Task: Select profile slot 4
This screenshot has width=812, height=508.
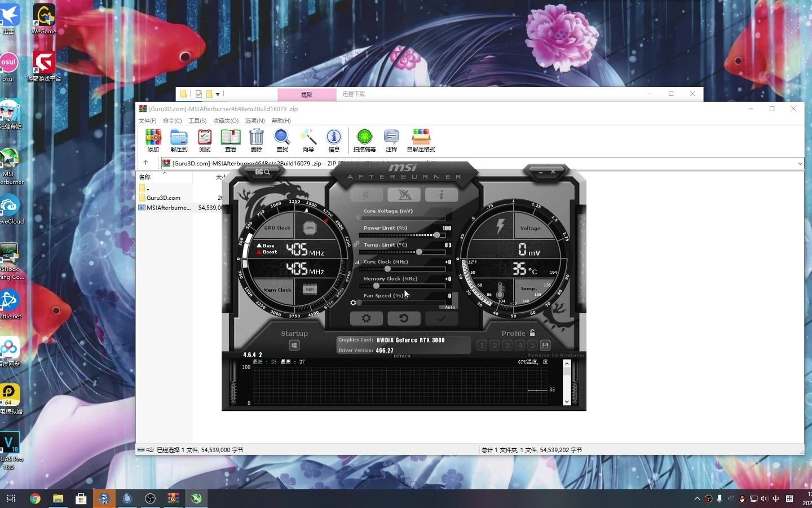Action: pos(520,345)
